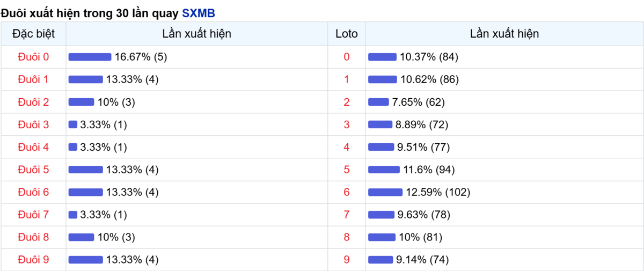Screen dimensions: 644x271
Task: Click the Đuôi 7 row label
Action: click(33, 215)
